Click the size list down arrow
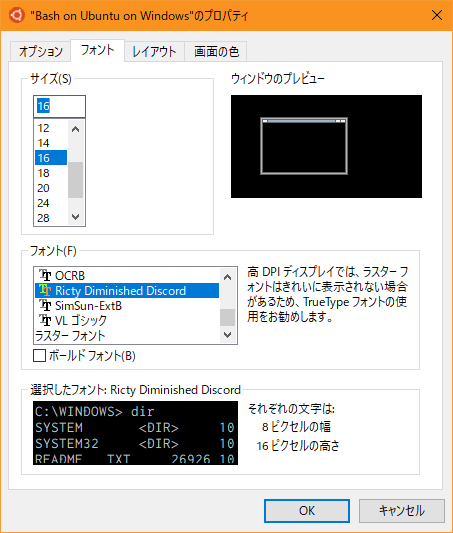 pos(76,217)
